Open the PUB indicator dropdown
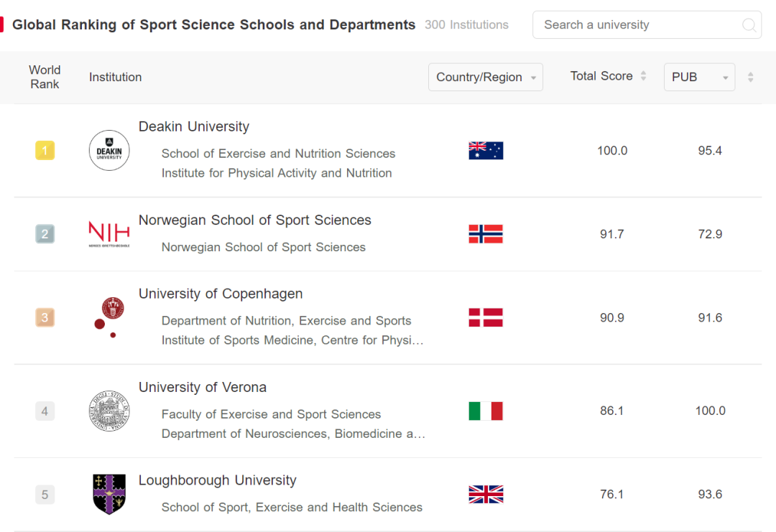Screen dimensions: 776x532 pos(699,78)
